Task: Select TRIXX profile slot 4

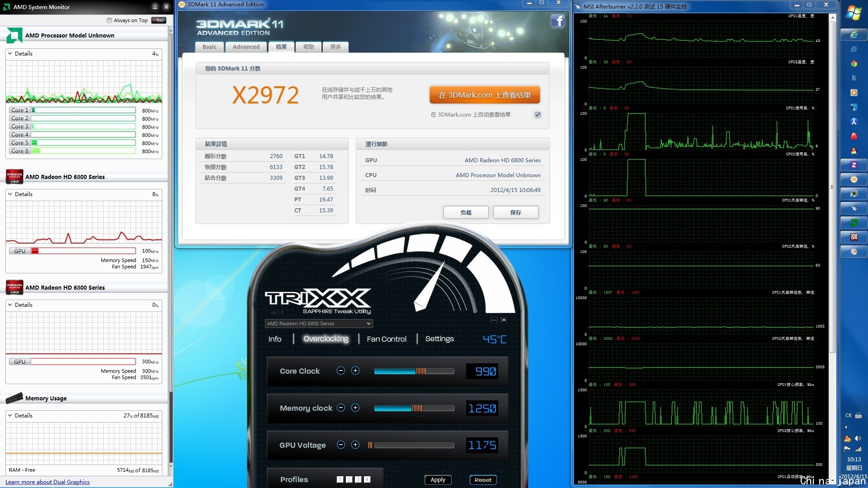Action: pyautogui.click(x=367, y=480)
